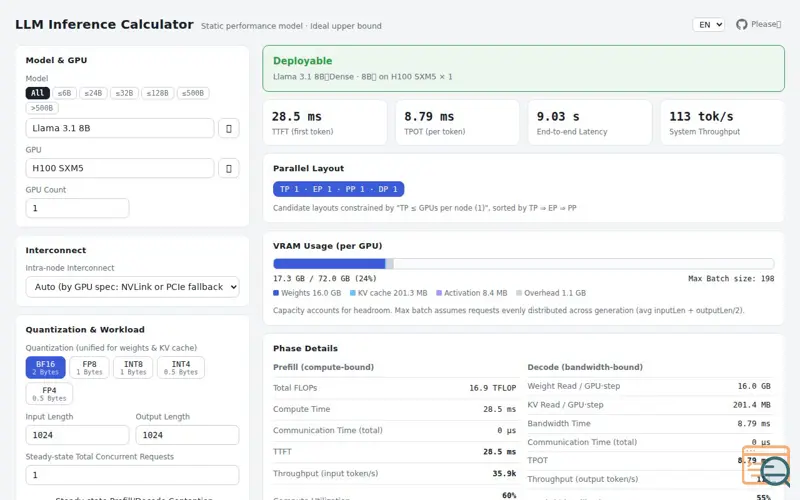Image resolution: width=800 pixels, height=500 pixels.
Task: Select INT8 quantization
Action: click(133, 367)
